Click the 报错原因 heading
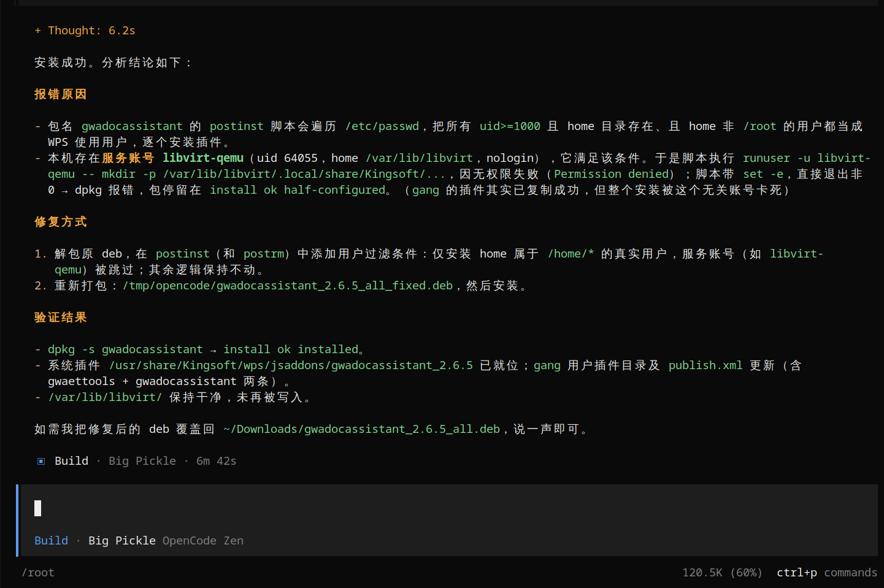This screenshot has height=588, width=884. (x=61, y=94)
